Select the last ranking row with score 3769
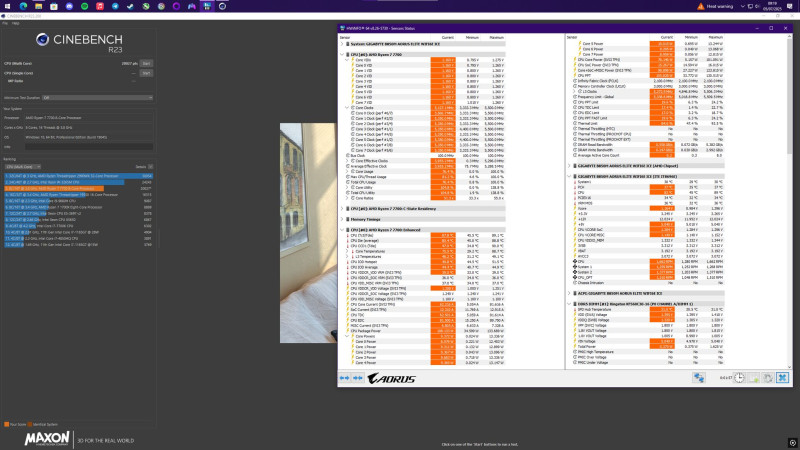 tap(79, 244)
